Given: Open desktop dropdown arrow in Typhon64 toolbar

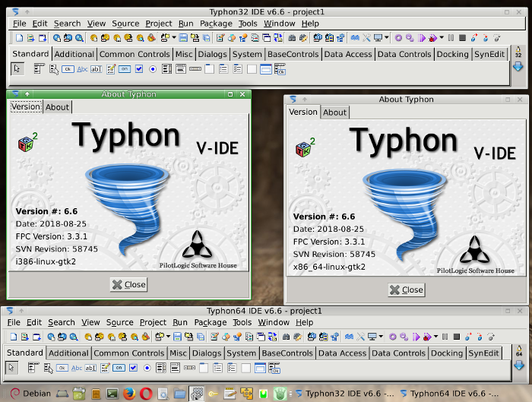Looking at the screenshot, I should [x=381, y=336].
